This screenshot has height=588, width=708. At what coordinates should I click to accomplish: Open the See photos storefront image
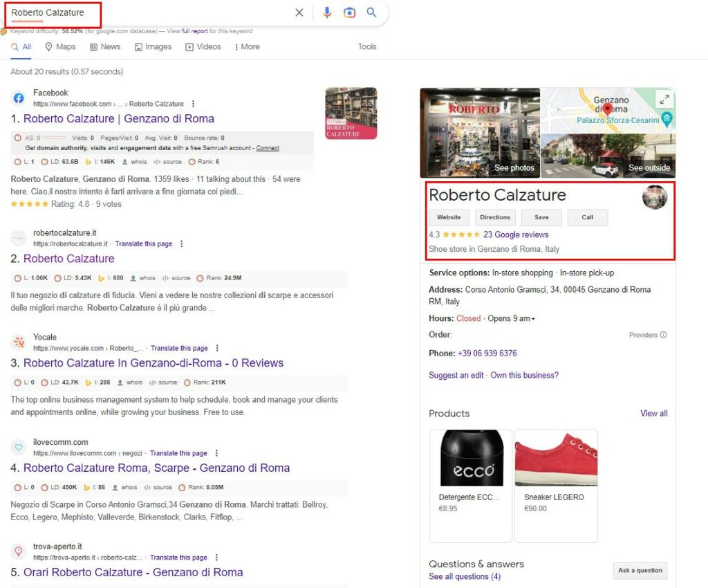pos(480,133)
